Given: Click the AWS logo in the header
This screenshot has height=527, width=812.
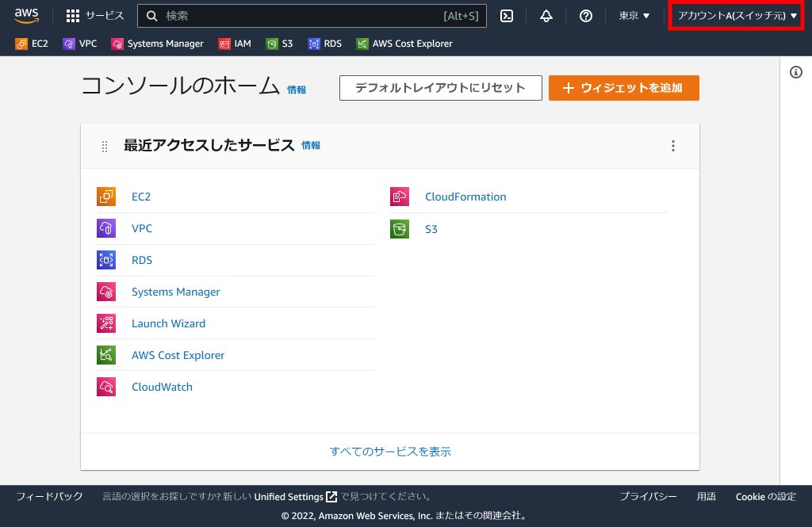Looking at the screenshot, I should [x=26, y=16].
